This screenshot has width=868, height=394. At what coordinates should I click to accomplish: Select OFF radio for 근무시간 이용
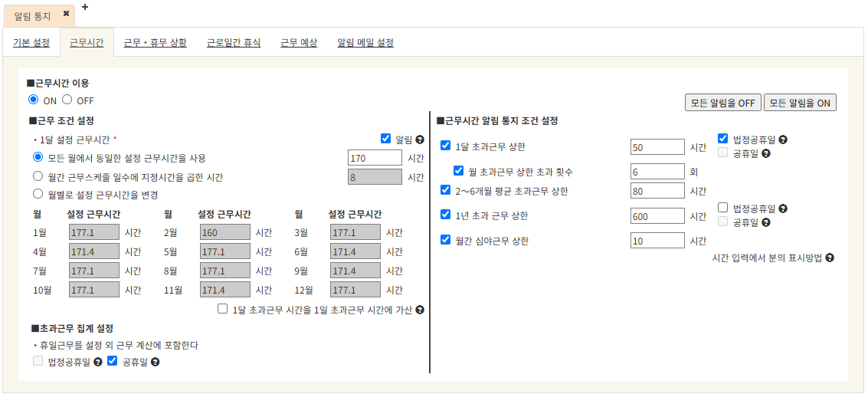67,100
